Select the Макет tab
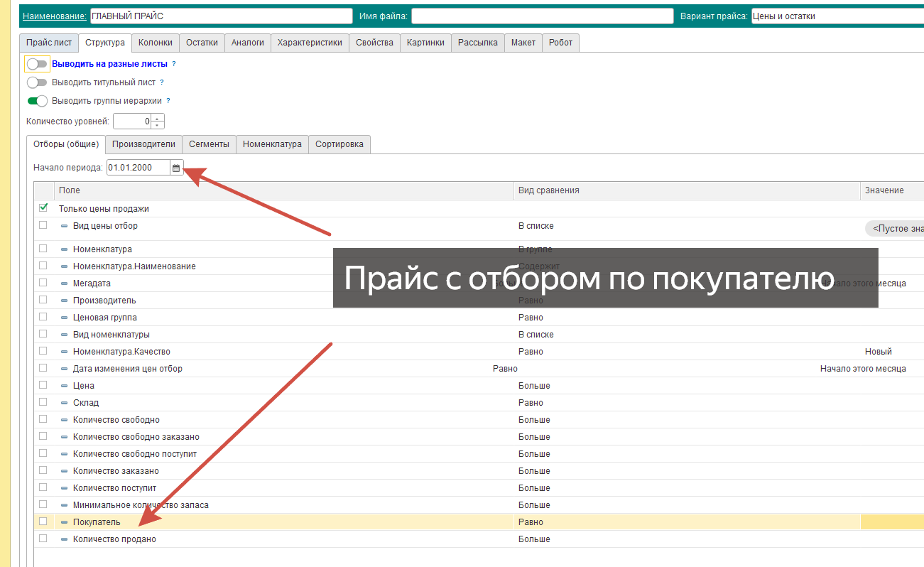 523,43
